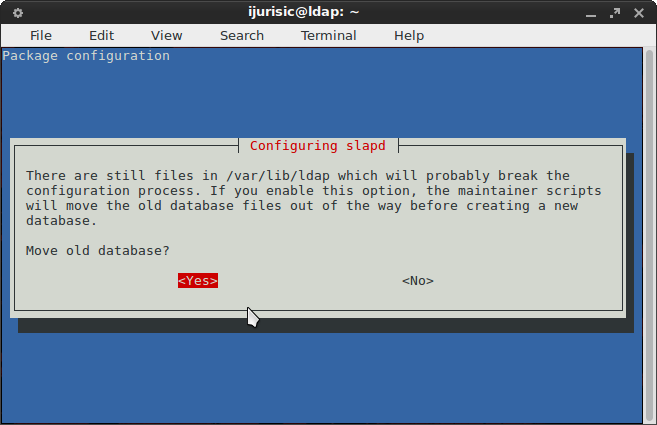
Task: Open the Help menu
Action: (x=409, y=36)
